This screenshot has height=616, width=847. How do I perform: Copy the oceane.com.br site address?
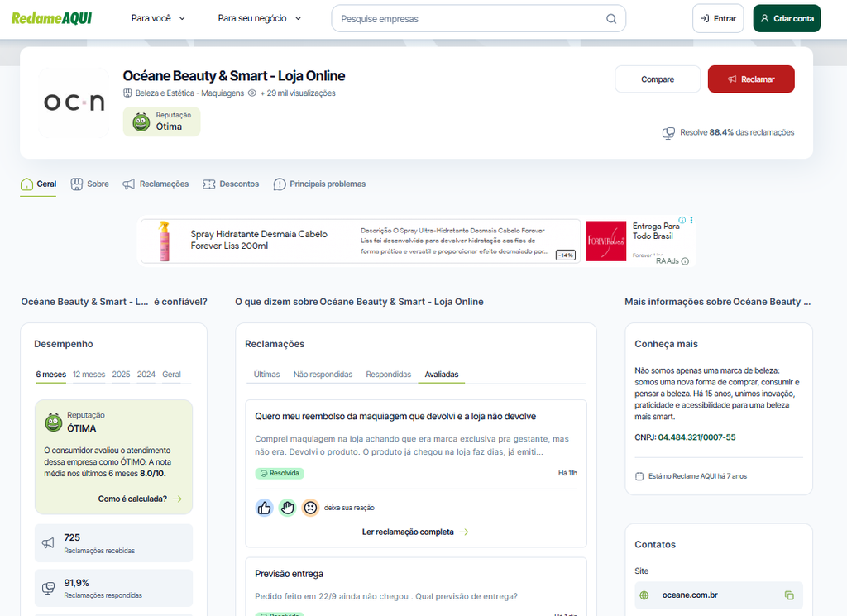[789, 595]
